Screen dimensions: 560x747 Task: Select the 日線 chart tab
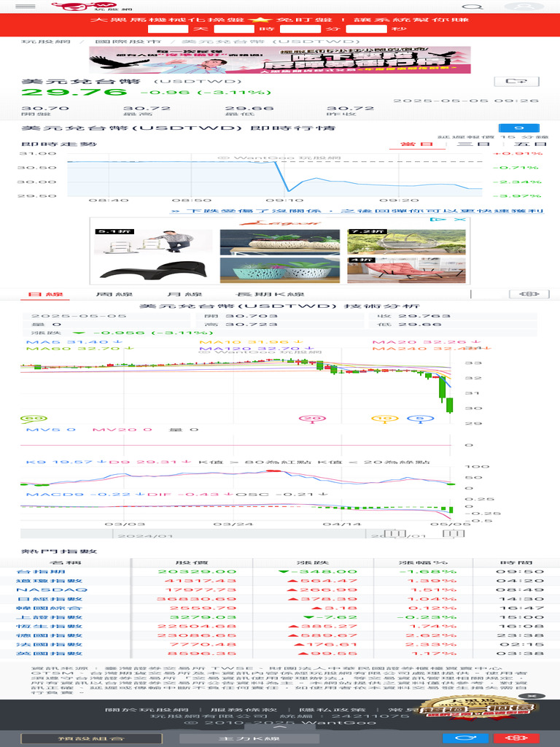pyautogui.click(x=45, y=295)
